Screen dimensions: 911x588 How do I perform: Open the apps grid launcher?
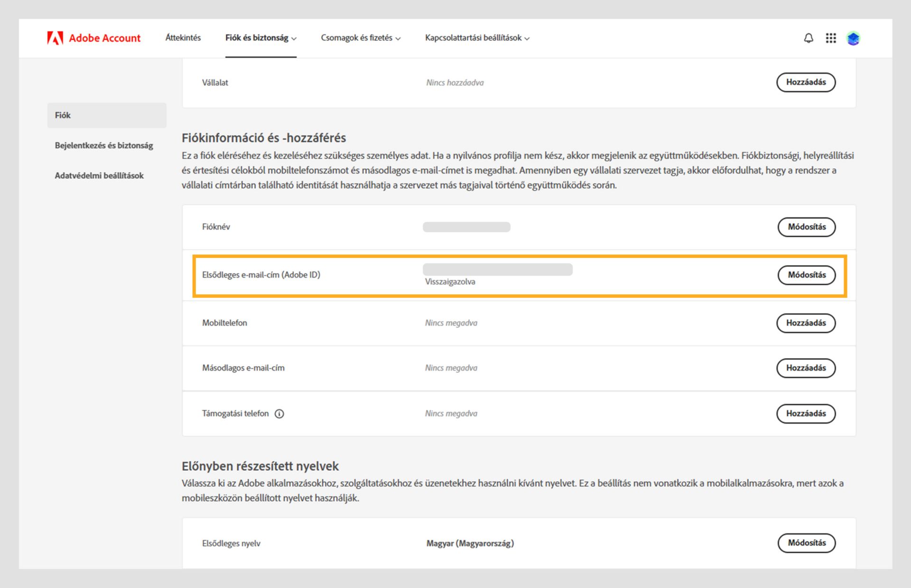tap(831, 38)
